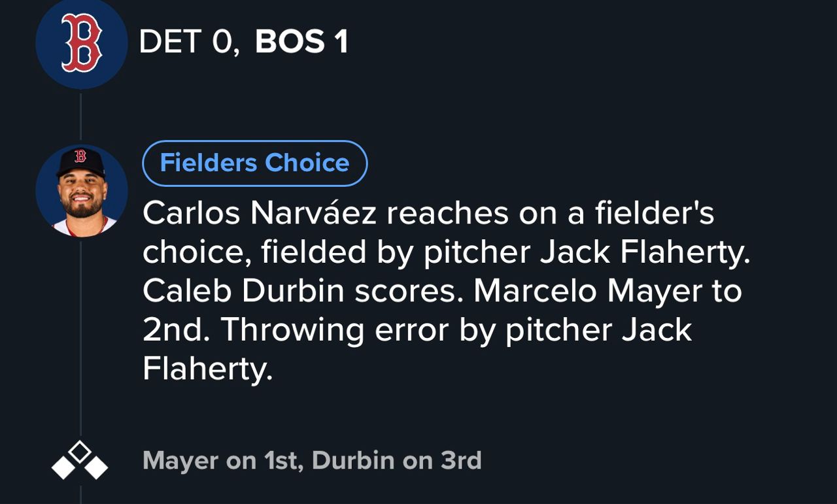Tap the base runners diamond icon
The height and width of the screenshot is (504, 837).
click(x=80, y=460)
